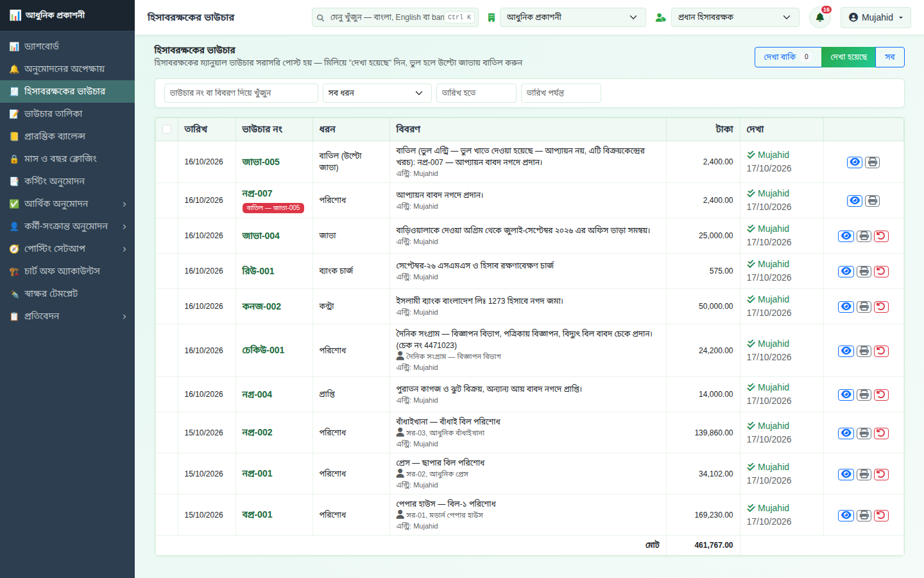Viewport: 924px width, 578px height.
Task: View details of voucher নপ্র-007
Action: (x=855, y=200)
